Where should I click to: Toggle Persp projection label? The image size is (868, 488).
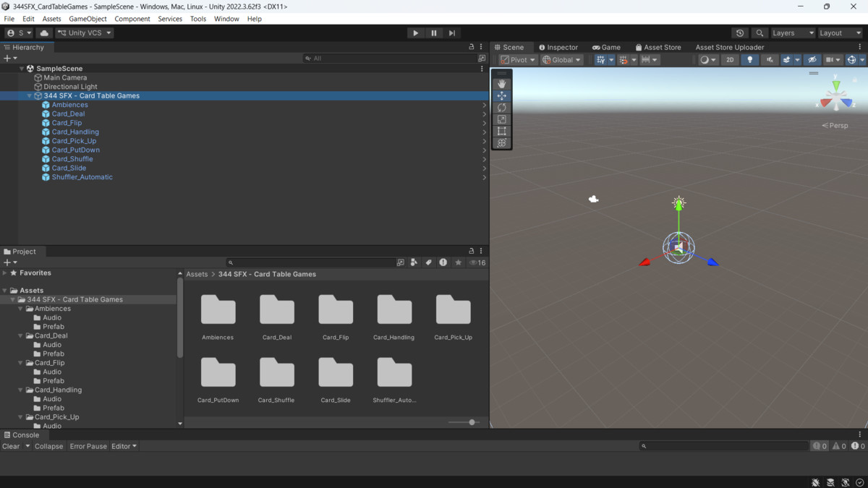pyautogui.click(x=835, y=125)
